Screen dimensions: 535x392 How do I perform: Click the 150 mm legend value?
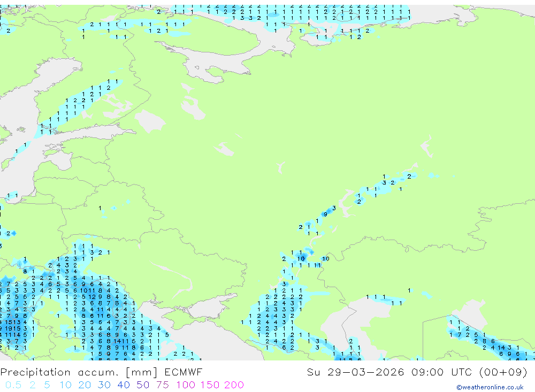(x=210, y=385)
